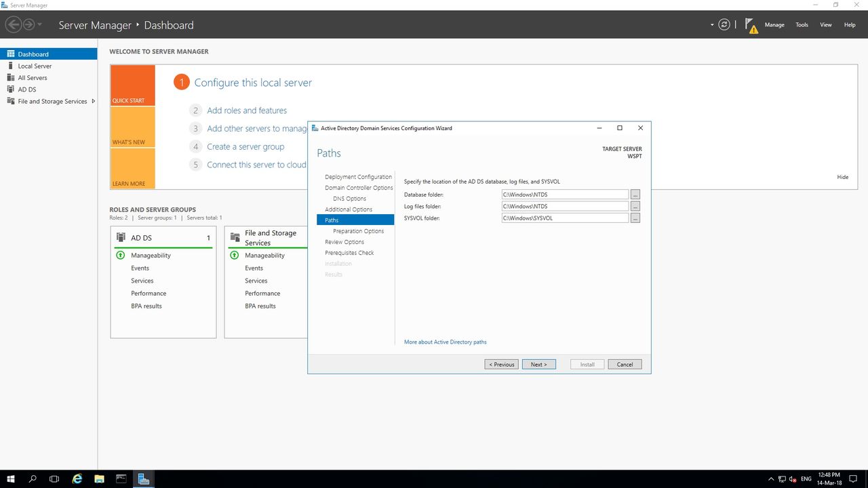The height and width of the screenshot is (488, 868).
Task: Open File and Storage Services tile header
Action: coord(269,238)
